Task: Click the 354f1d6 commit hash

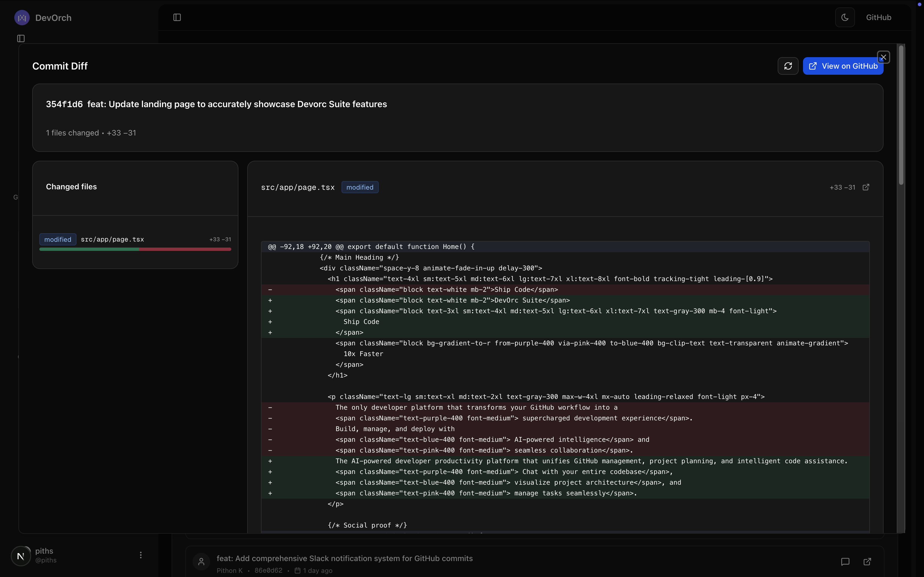Action: coord(64,104)
